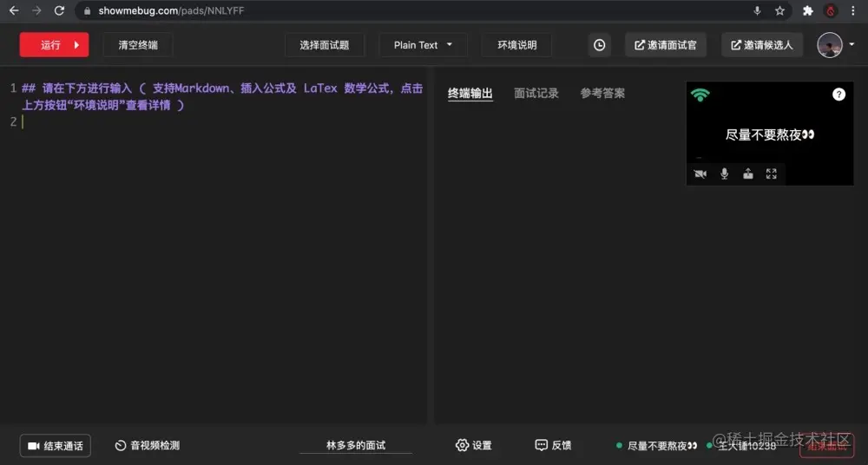
Task: Open the user avatar menu
Action: click(x=835, y=45)
